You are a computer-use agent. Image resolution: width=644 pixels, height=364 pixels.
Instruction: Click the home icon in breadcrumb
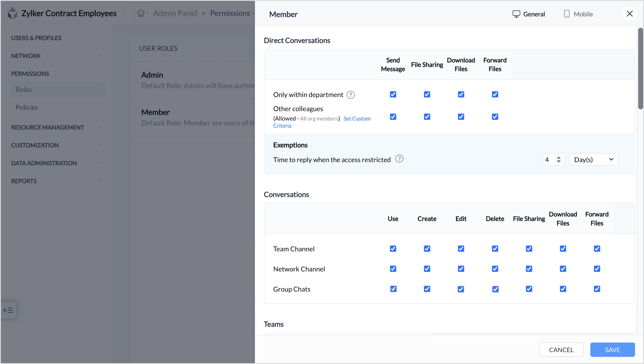[141, 13]
